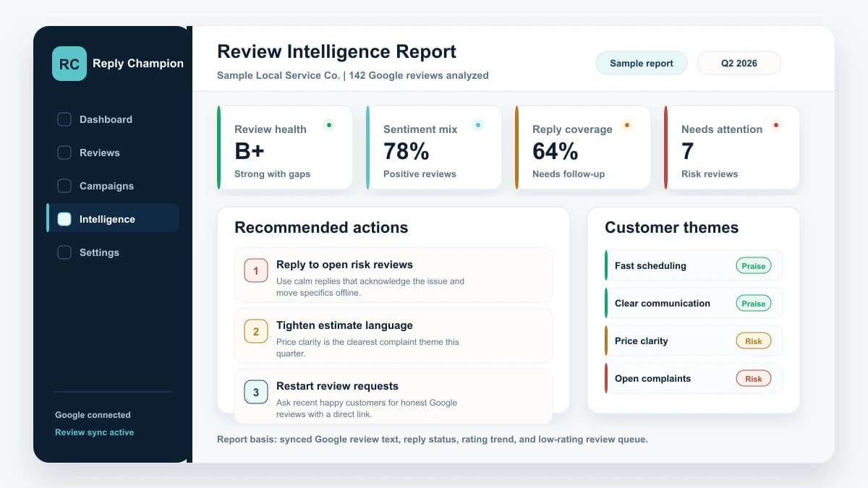Click the Strong with gaps caption
Image resolution: width=868 pixels, height=488 pixels.
(272, 174)
